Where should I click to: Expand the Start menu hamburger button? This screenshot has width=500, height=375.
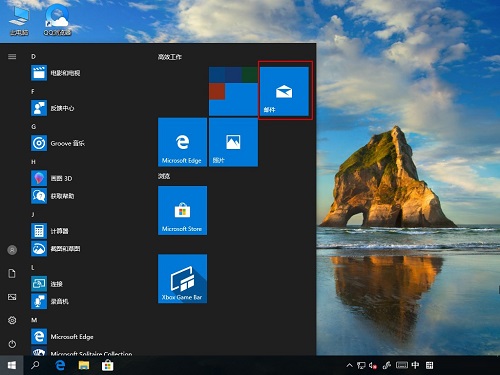click(x=12, y=56)
